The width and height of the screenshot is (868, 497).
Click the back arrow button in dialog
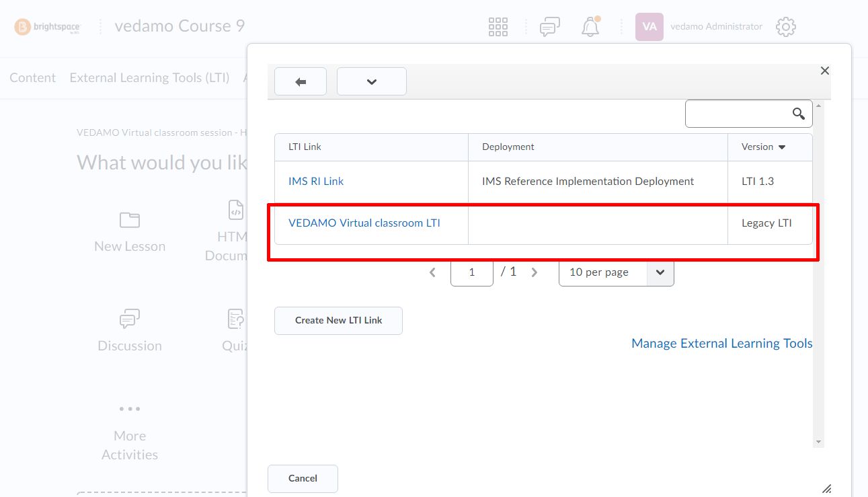point(301,81)
